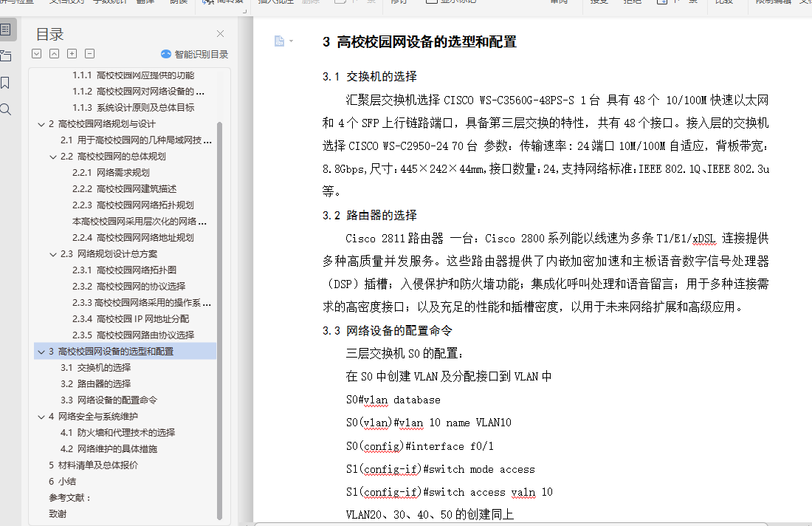812x526 pixels.
Task: Open the chapter navigation sidebar icon
Action: (x=6, y=55)
